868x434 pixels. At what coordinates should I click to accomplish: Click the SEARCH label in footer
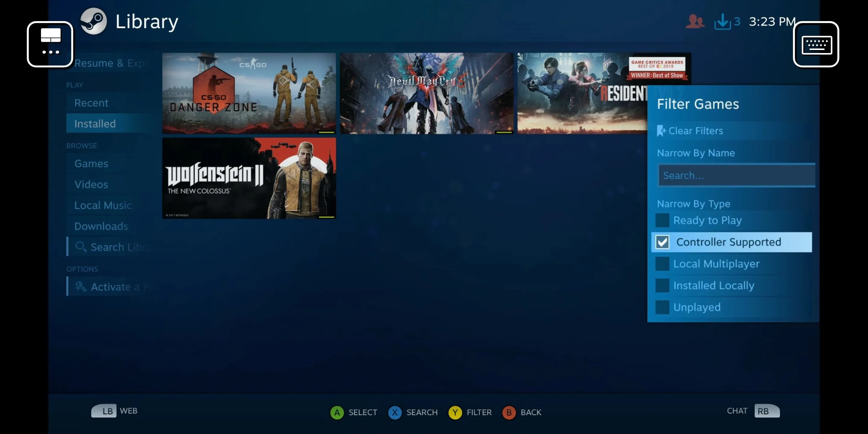tap(422, 412)
